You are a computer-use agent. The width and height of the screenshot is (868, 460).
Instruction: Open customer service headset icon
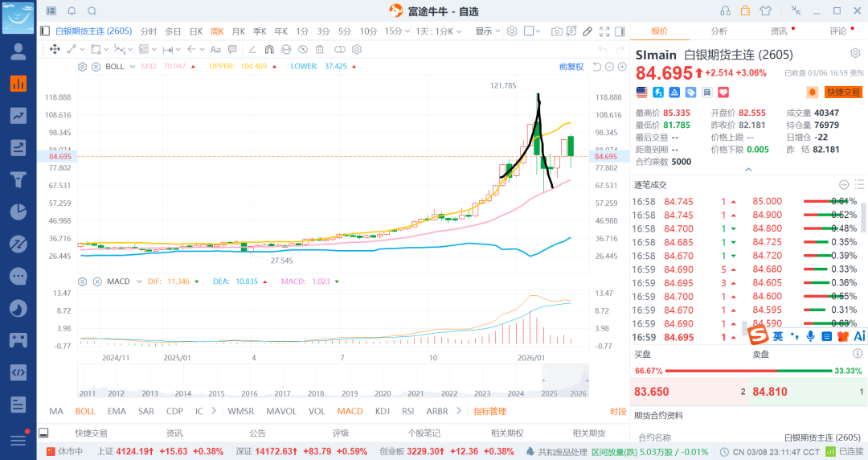click(725, 11)
